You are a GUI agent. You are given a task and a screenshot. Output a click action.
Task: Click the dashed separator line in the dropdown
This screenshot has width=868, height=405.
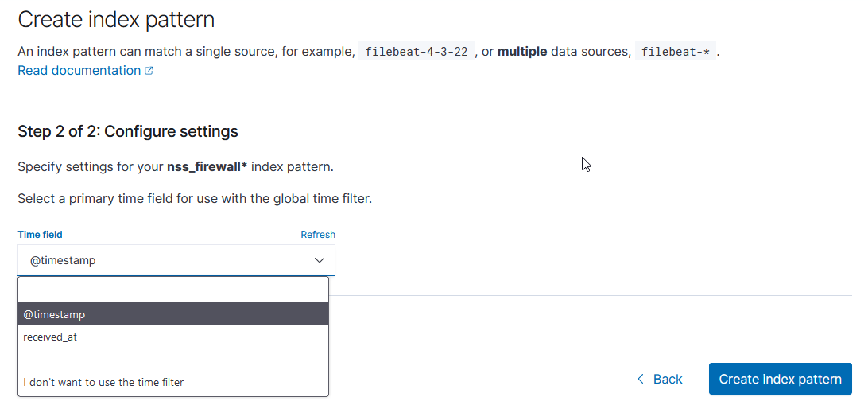pyautogui.click(x=35, y=360)
